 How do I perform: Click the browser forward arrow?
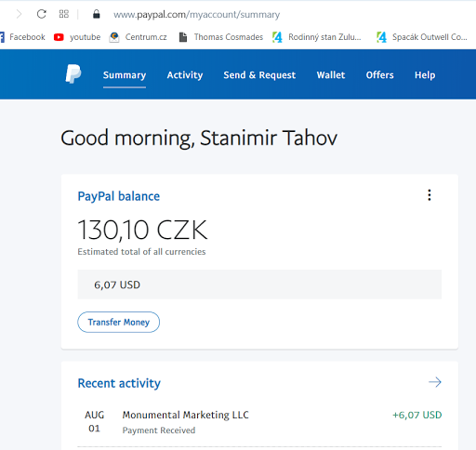click(19, 14)
